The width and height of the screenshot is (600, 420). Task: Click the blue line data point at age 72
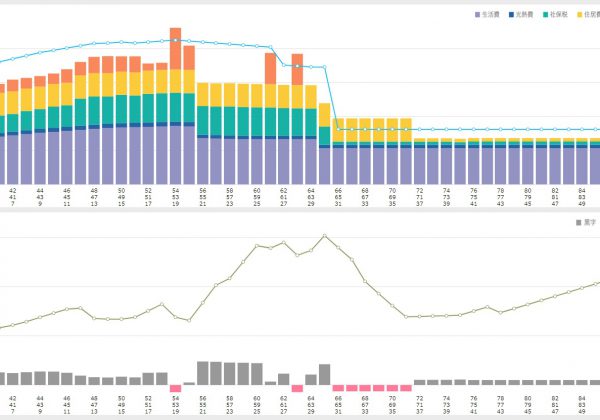point(419,129)
